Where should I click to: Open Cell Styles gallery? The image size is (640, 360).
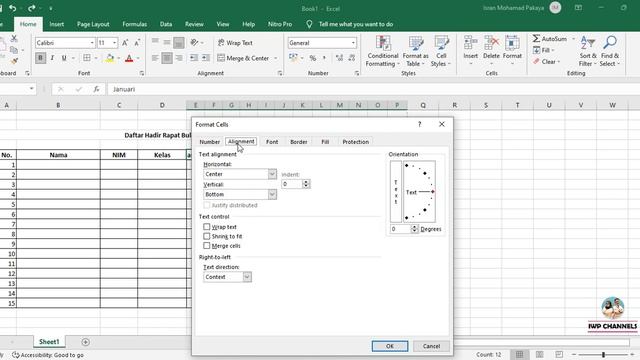point(441,52)
